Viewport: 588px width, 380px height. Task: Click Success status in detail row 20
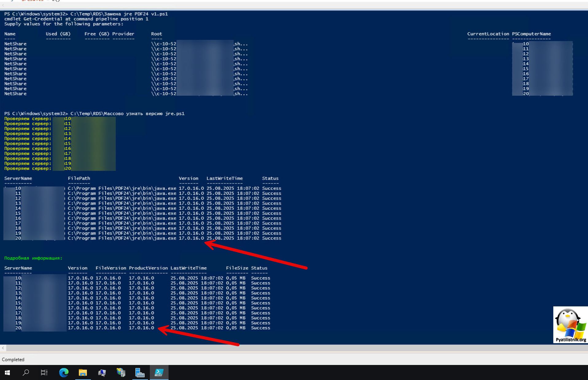pyautogui.click(x=261, y=328)
